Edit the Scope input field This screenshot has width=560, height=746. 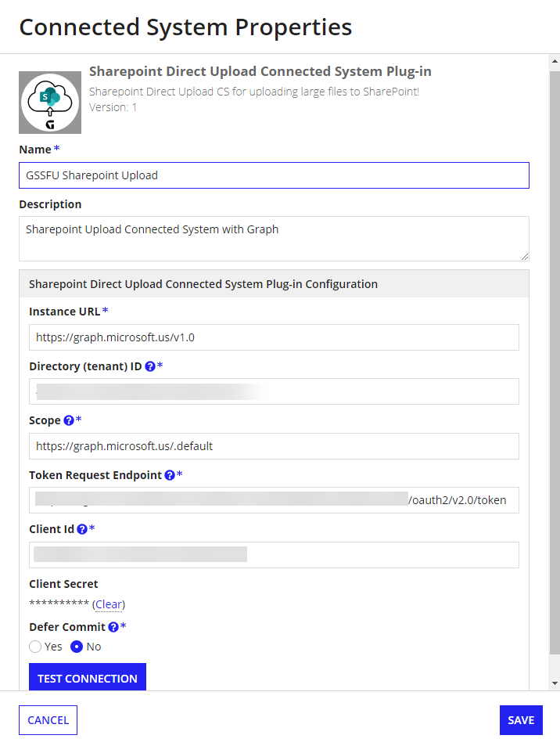pos(274,446)
